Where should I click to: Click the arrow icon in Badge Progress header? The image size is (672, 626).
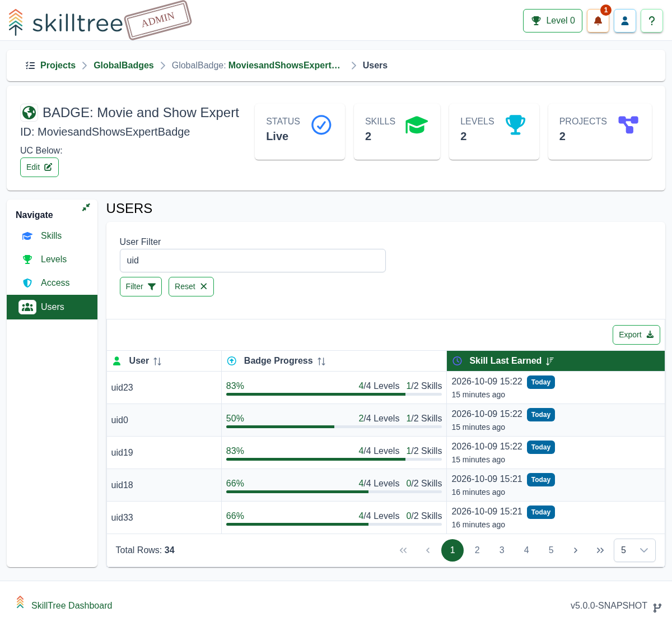[x=232, y=361]
